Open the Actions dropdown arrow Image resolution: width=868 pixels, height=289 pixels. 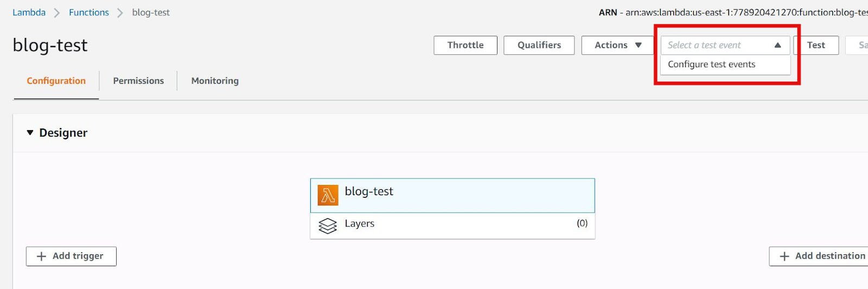(639, 46)
